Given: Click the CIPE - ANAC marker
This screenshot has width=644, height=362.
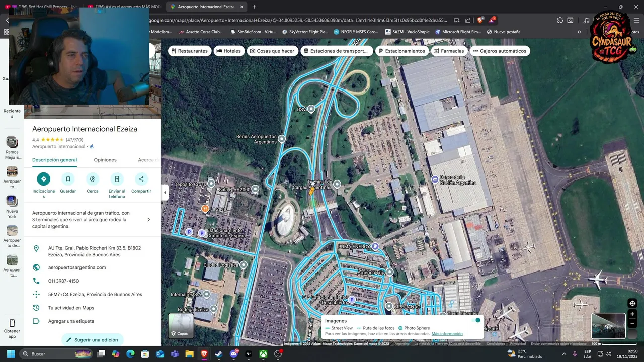Looking at the screenshot, I should (389, 306).
